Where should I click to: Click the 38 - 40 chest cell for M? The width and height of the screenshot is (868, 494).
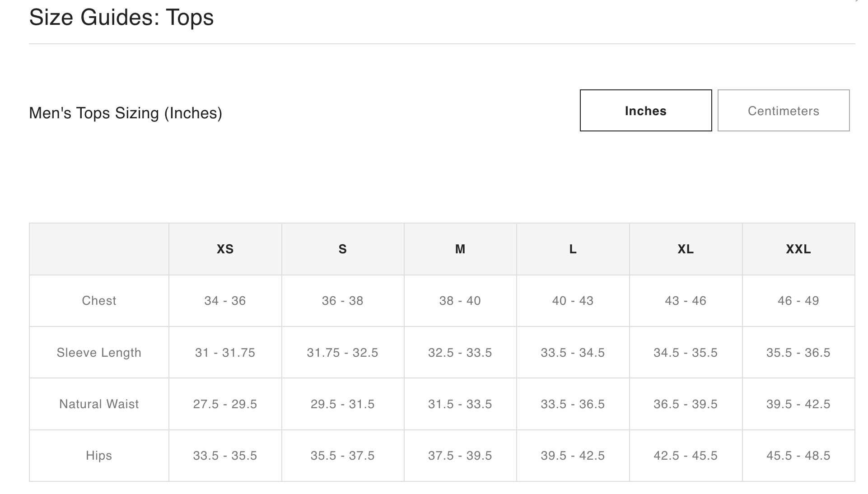click(x=460, y=301)
